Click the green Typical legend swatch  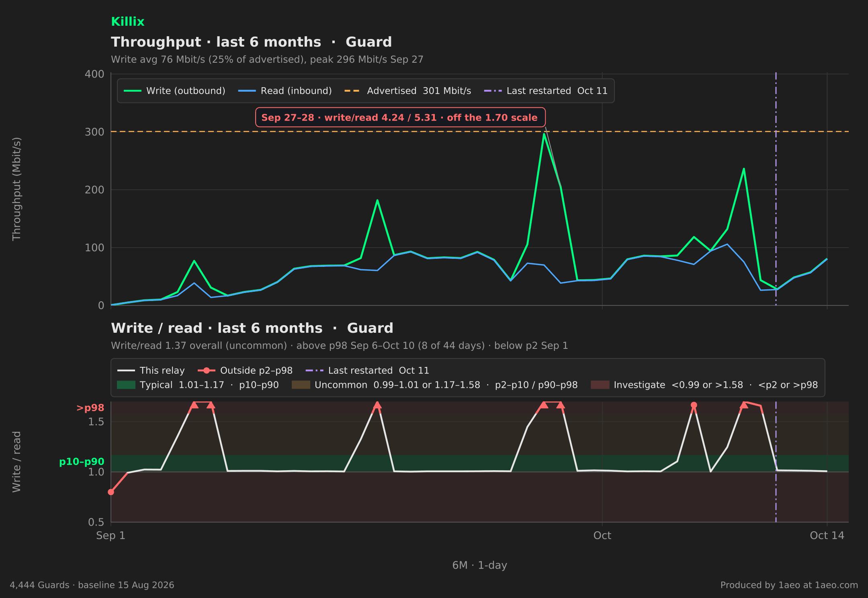point(126,385)
